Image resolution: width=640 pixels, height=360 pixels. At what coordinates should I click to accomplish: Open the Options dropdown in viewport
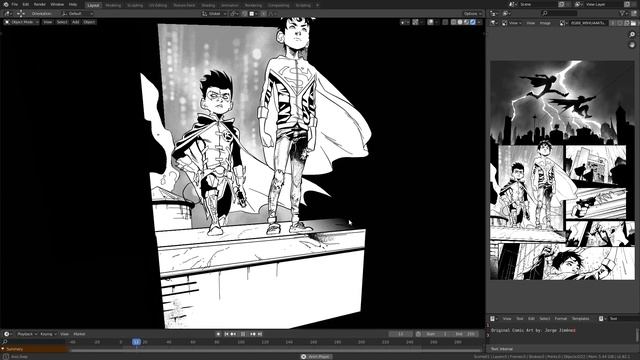[x=473, y=13]
